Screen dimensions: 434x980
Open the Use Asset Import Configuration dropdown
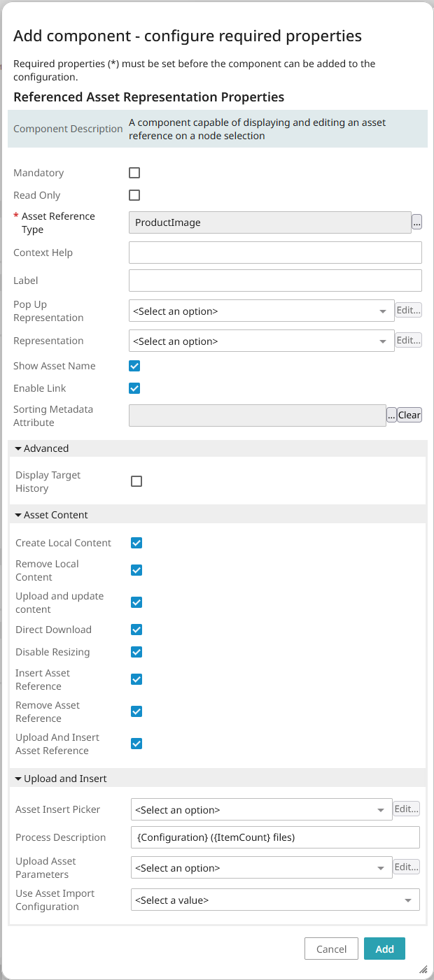[x=274, y=900]
